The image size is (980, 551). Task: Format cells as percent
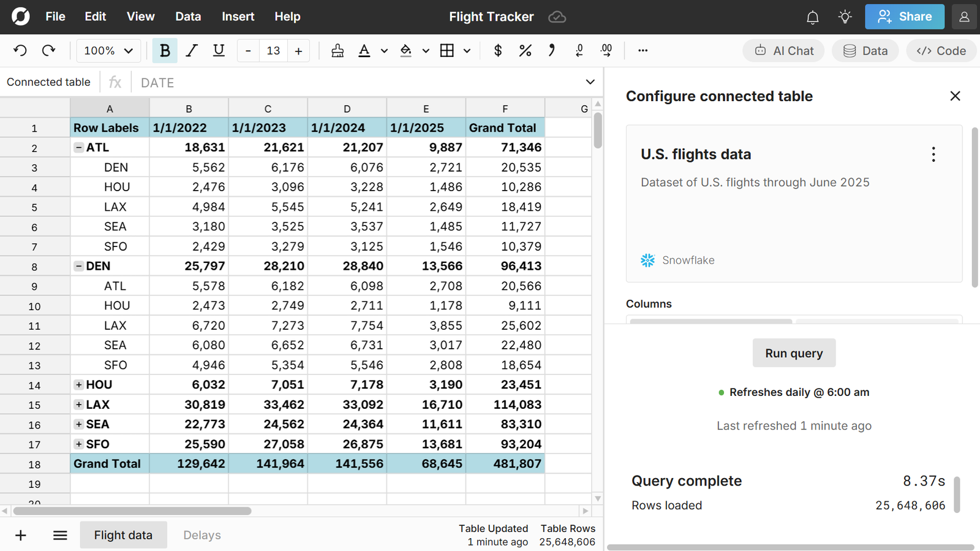click(x=525, y=51)
